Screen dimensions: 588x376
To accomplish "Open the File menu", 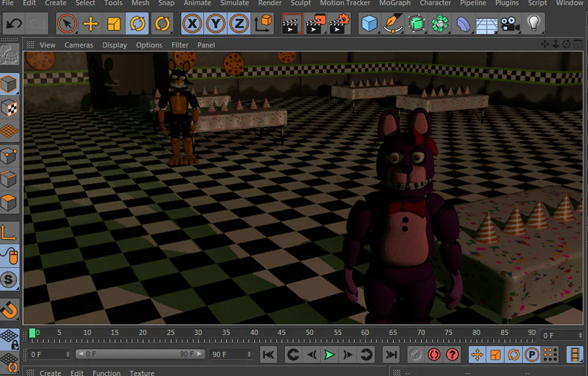I will [x=7, y=3].
